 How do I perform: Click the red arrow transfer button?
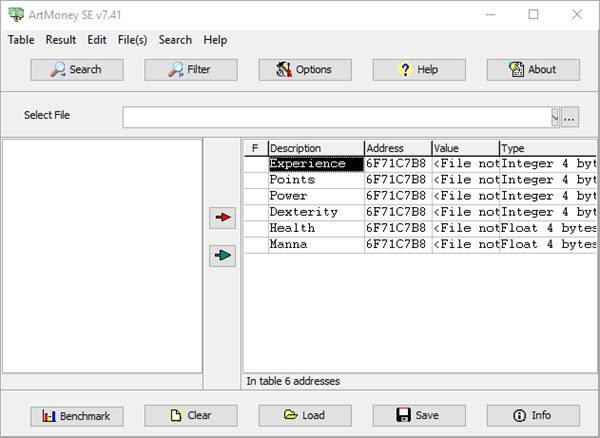click(x=222, y=218)
